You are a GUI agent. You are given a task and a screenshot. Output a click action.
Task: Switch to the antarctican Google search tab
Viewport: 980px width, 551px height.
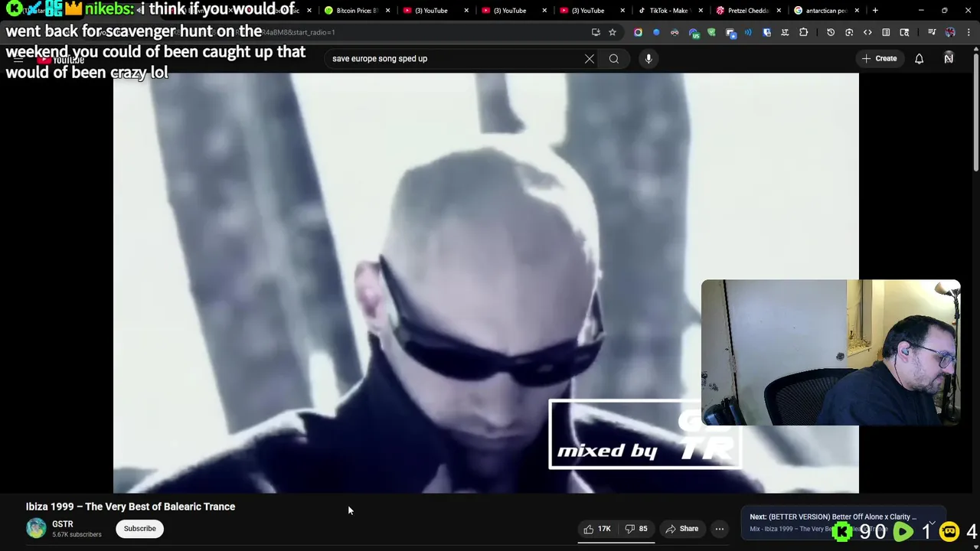tap(825, 11)
